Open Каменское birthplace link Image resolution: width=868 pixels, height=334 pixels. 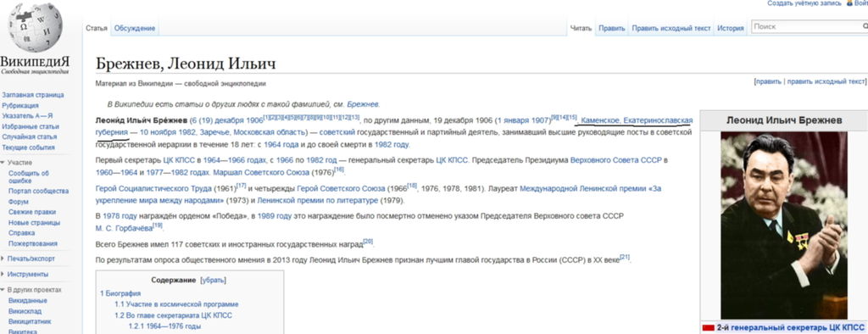(x=600, y=120)
